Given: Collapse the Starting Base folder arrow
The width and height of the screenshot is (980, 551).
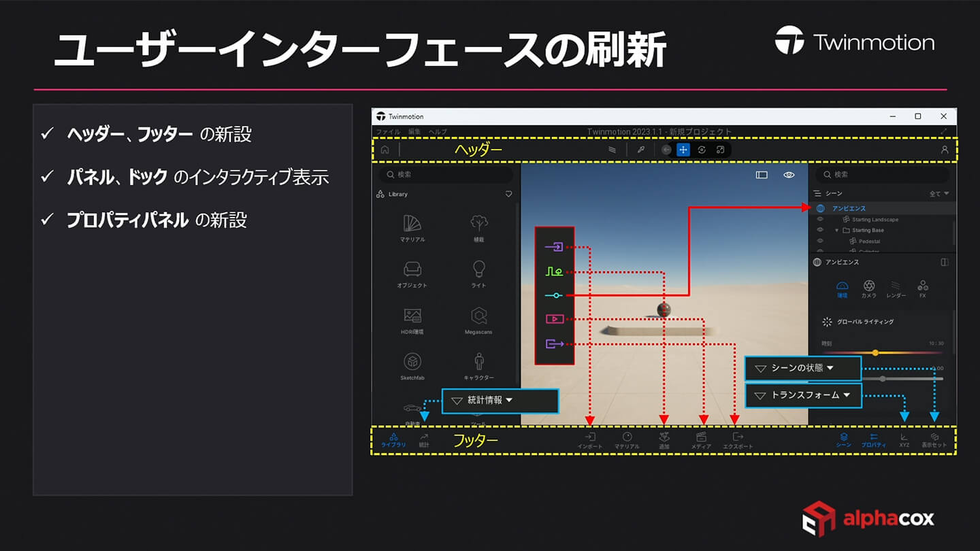Looking at the screenshot, I should 837,231.
